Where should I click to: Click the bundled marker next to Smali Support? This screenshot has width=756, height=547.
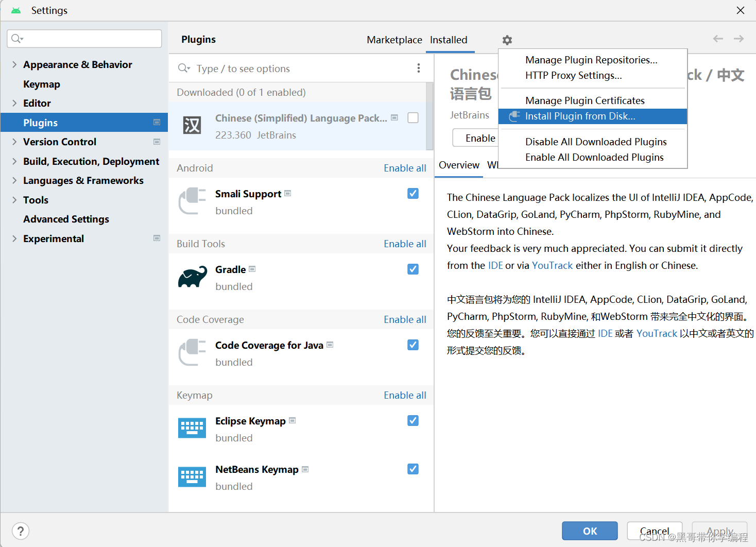coord(288,193)
